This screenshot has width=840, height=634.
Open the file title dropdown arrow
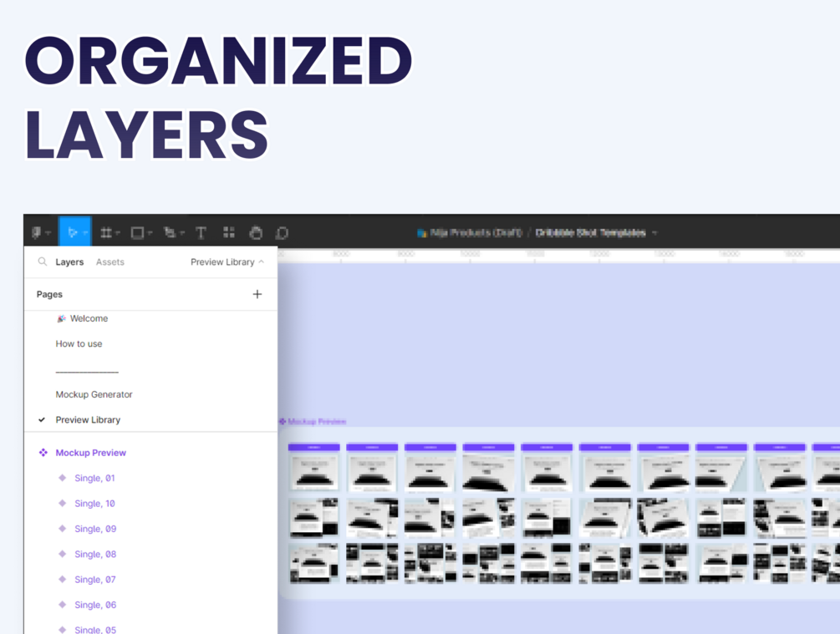click(x=654, y=233)
